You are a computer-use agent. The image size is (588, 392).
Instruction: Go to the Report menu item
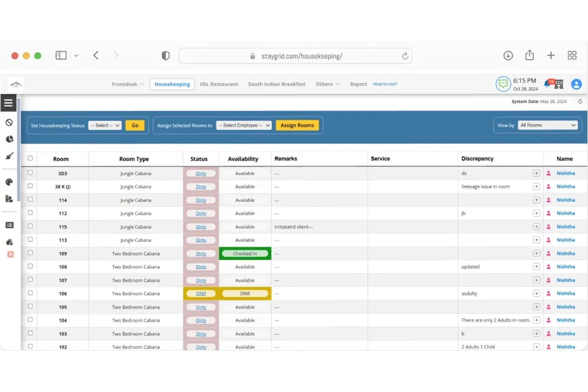click(x=358, y=84)
